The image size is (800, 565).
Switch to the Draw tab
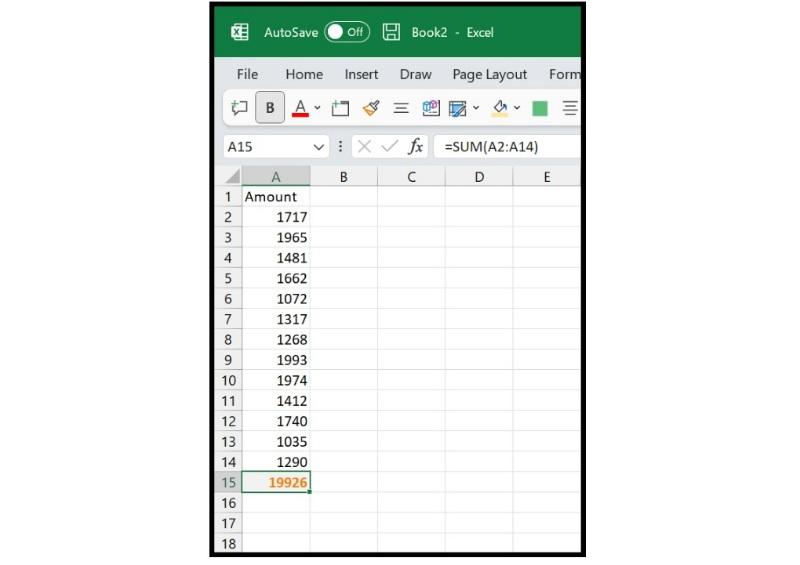click(x=416, y=75)
